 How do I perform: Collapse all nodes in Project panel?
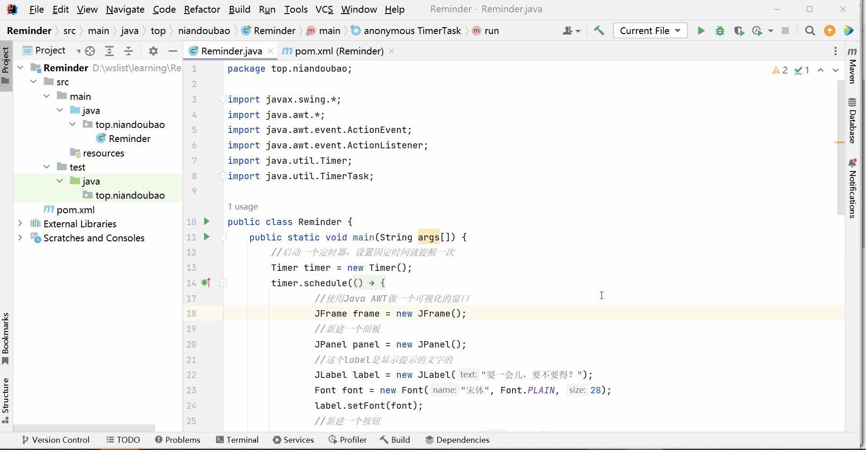click(129, 51)
